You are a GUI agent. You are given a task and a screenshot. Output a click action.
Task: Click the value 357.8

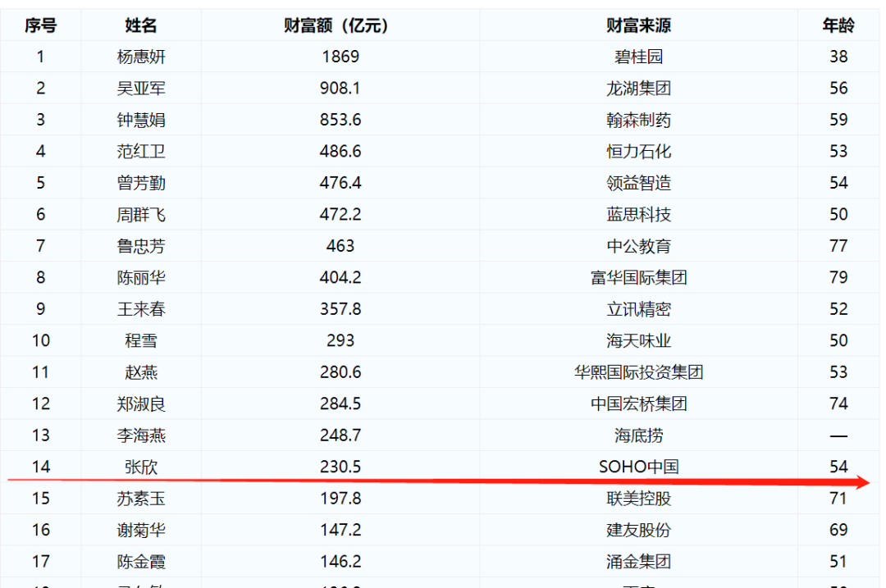tap(340, 309)
